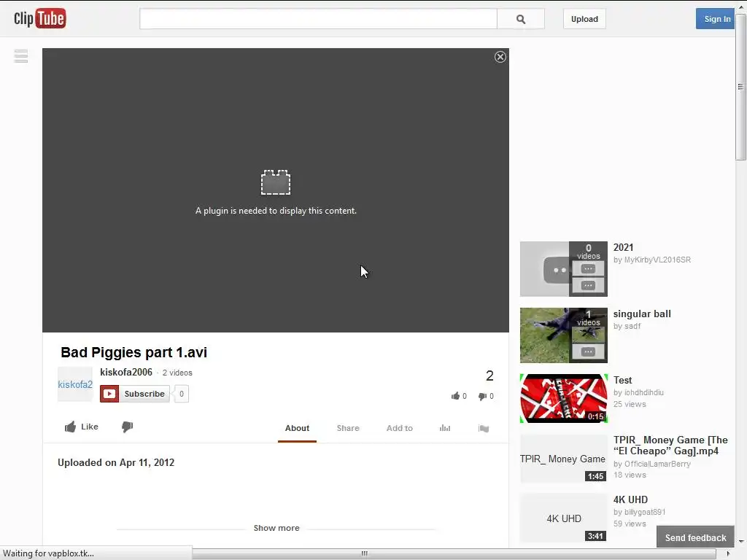The width and height of the screenshot is (747, 560).
Task: Play the TPIR_ Money Game thumbnail
Action: point(564,459)
